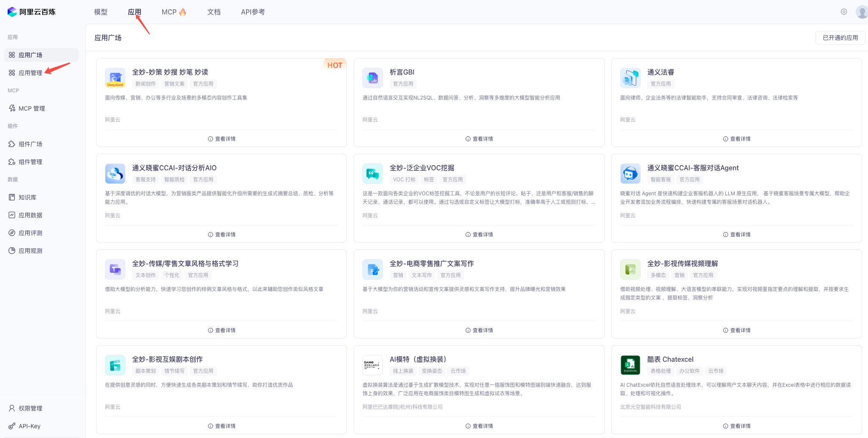This screenshot has width=868, height=438.
Task: Click 查看详情 for 全妙-电商零售推广文案写作
Action: (x=479, y=330)
